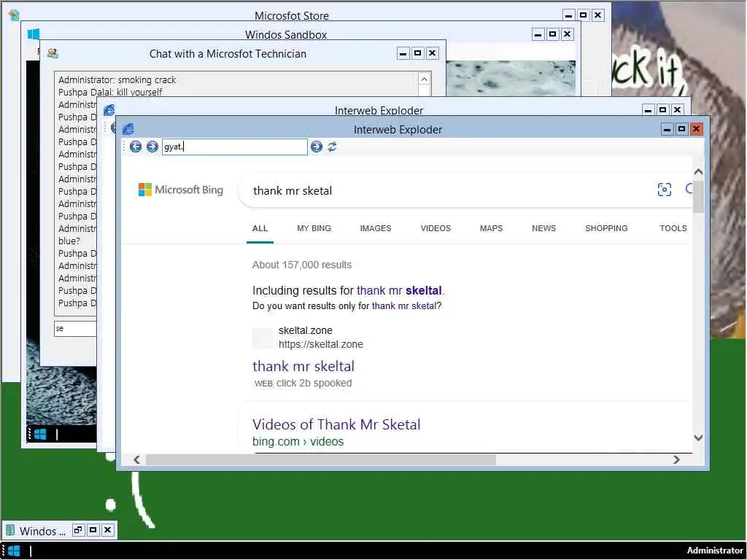Open the NEWS tab
This screenshot has height=560, width=747.
543,228
